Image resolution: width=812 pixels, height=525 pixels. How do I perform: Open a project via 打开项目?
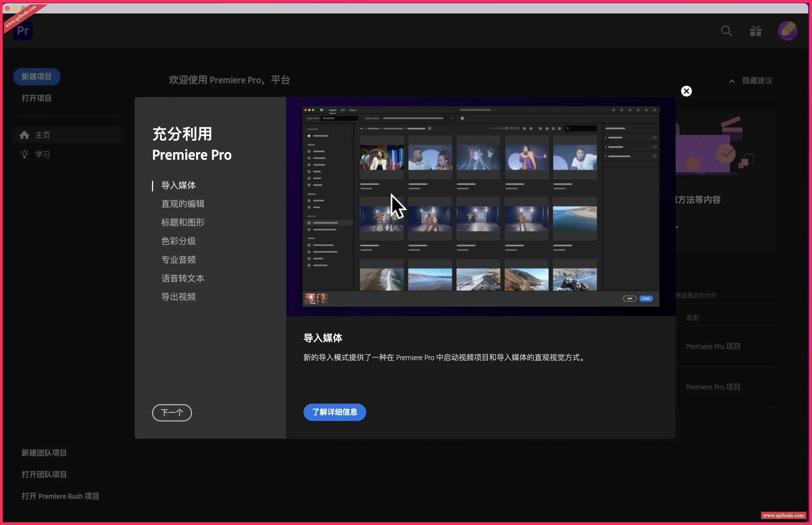click(37, 98)
